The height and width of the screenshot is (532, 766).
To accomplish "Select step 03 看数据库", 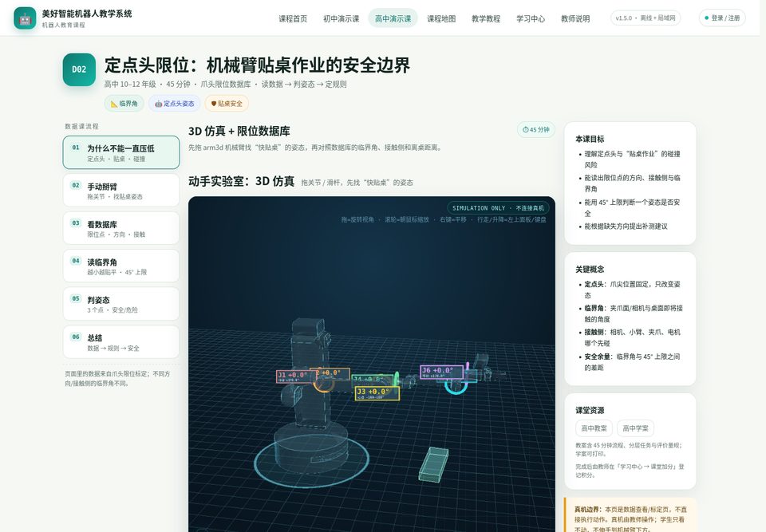I will pos(121,228).
